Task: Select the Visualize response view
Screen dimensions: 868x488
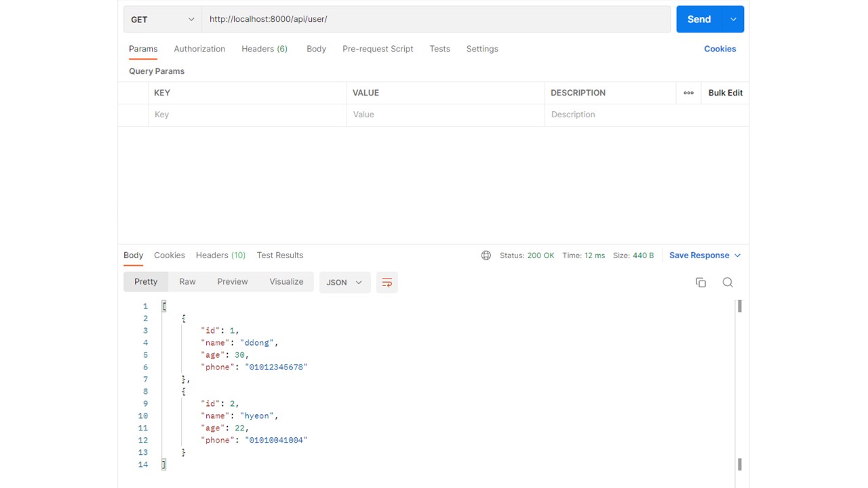Action: (x=286, y=281)
